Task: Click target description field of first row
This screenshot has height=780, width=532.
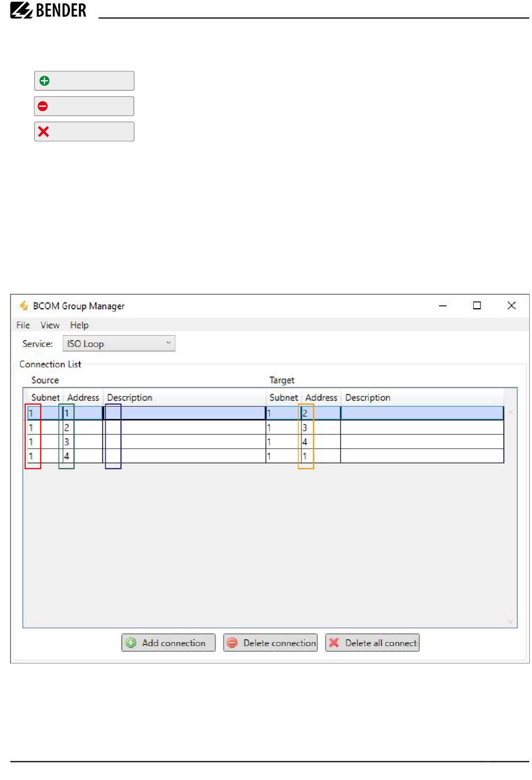Action: tap(422, 413)
